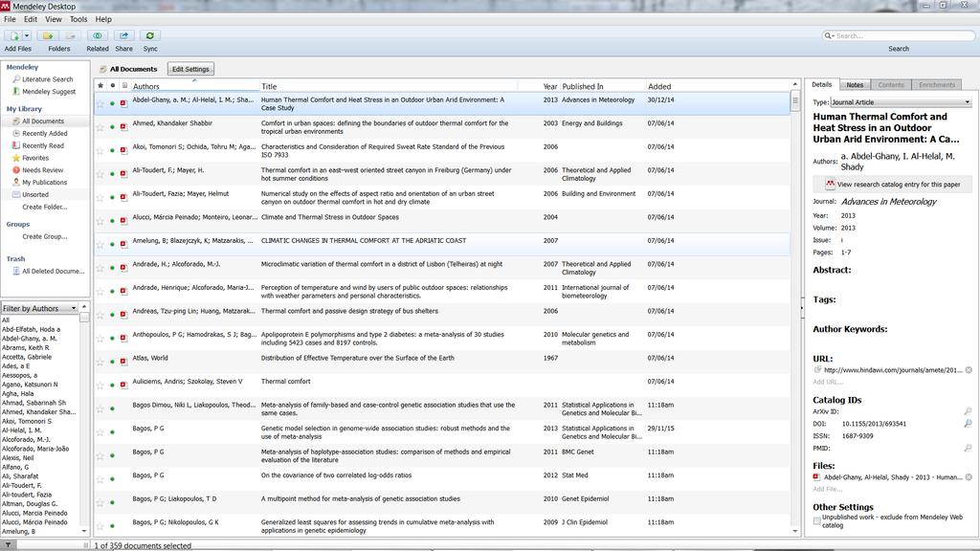Click the Related documents toolbar icon
Viewport: 980px width, 551px height.
98,35
